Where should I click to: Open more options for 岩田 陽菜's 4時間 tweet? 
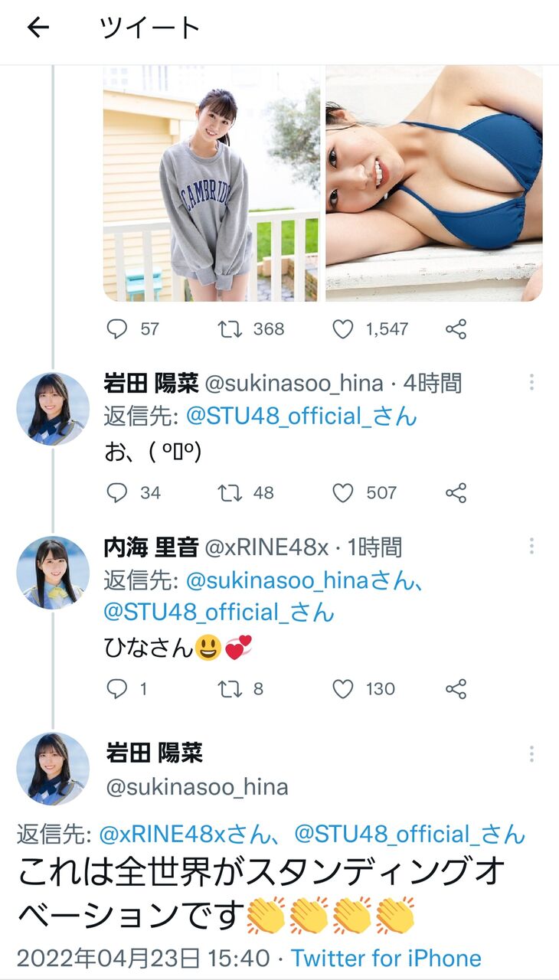click(531, 383)
